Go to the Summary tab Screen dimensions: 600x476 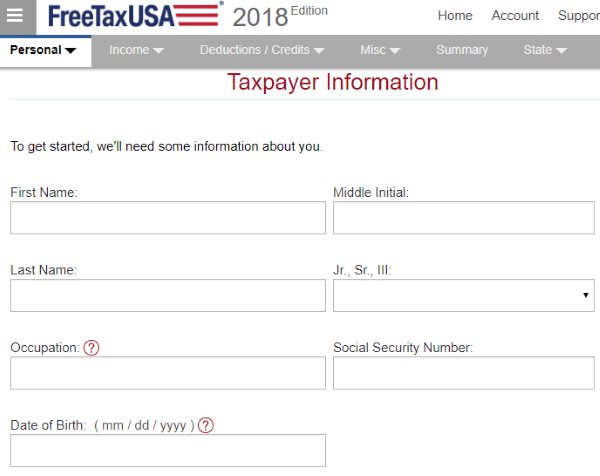click(462, 50)
